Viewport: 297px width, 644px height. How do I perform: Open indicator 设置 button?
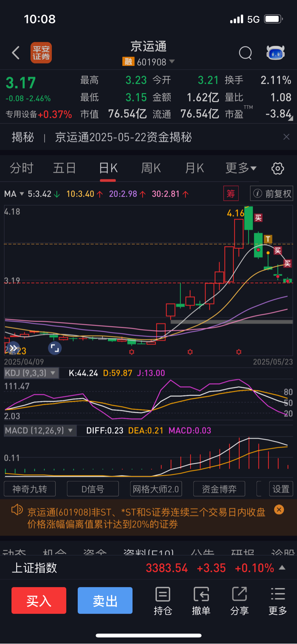coord(281,489)
